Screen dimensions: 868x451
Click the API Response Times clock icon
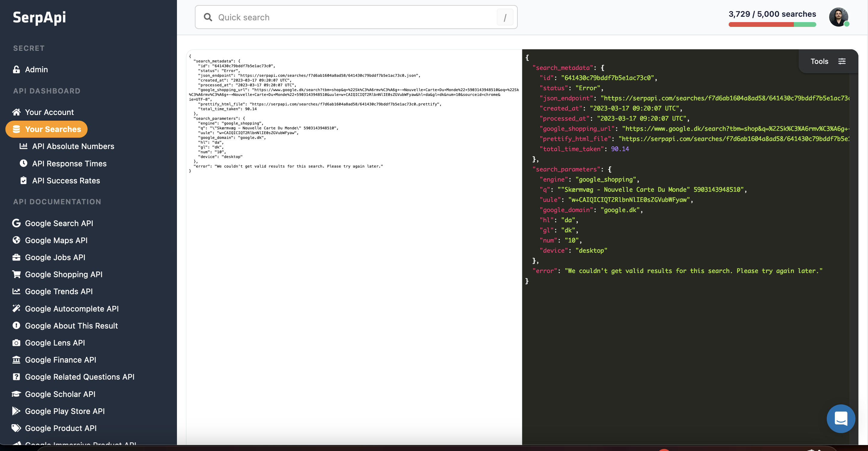coord(24,163)
